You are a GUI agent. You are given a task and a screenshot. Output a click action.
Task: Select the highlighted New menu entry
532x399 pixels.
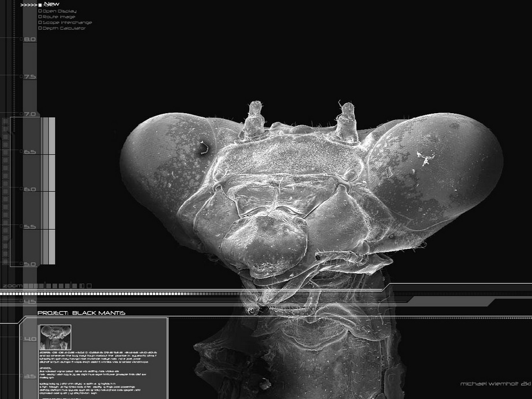coord(51,4)
